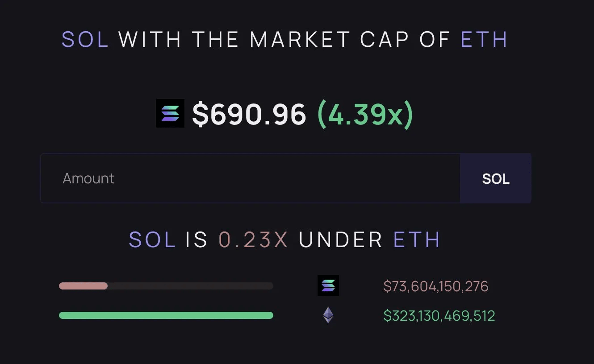This screenshot has width=594, height=364.
Task: Click the ETH market cap value $323,130,469,512
Action: pos(439,316)
